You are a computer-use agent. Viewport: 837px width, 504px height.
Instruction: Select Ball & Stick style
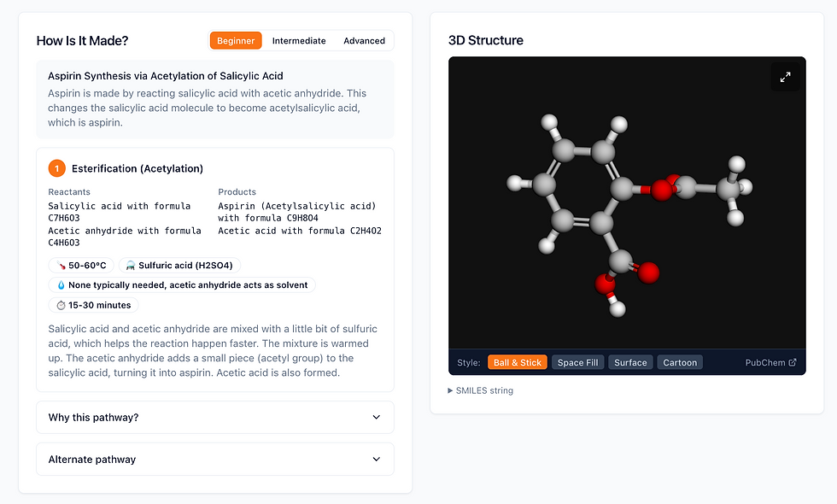[518, 362]
